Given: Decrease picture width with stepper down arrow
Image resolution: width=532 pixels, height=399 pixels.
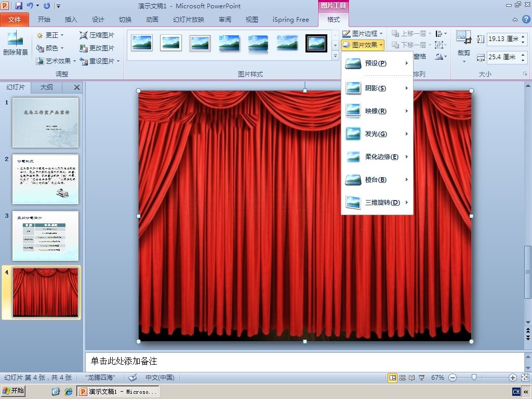Looking at the screenshot, I should click(523, 60).
